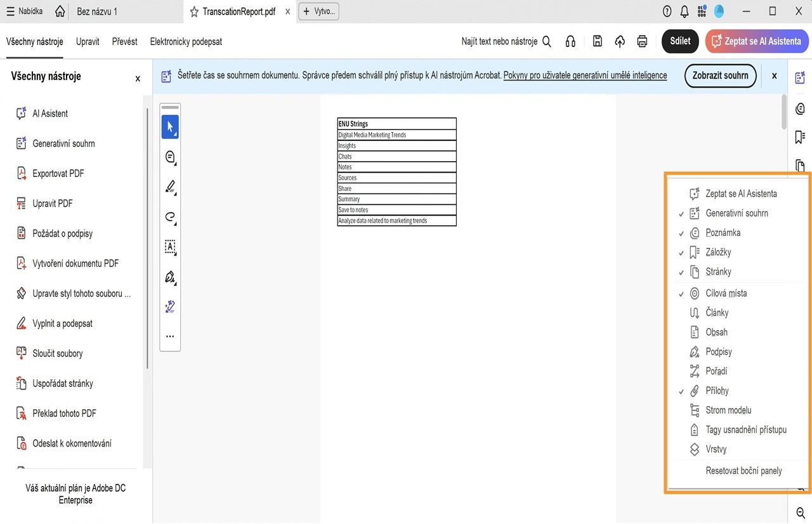Image resolution: width=812 pixels, height=524 pixels.
Task: Click the red Zeptat se AI Asistenta button
Action: 756,41
